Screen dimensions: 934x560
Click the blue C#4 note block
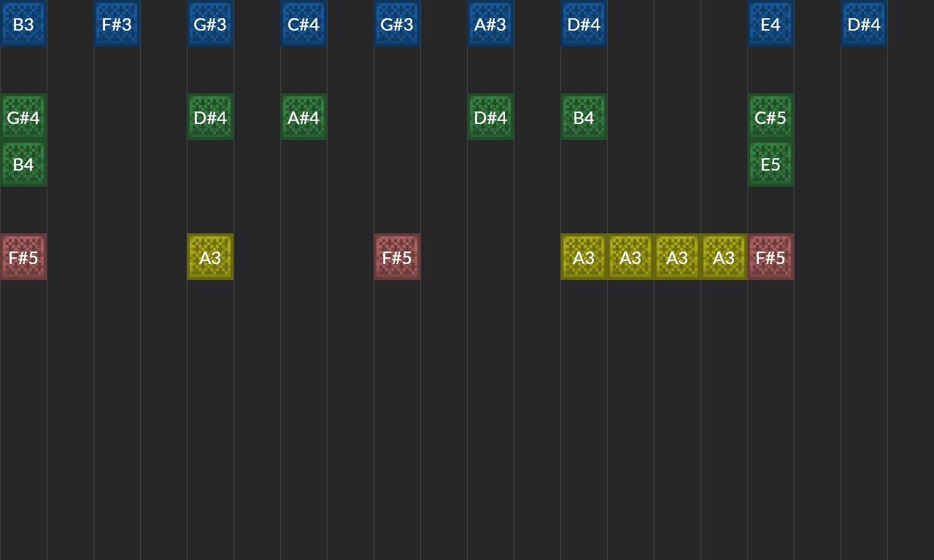pos(304,23)
